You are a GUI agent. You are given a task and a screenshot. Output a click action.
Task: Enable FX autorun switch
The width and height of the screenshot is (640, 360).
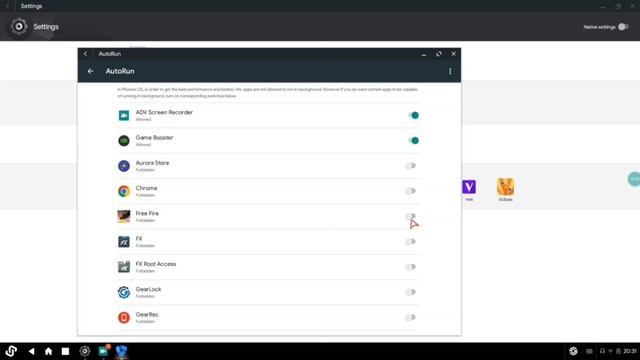[410, 242]
